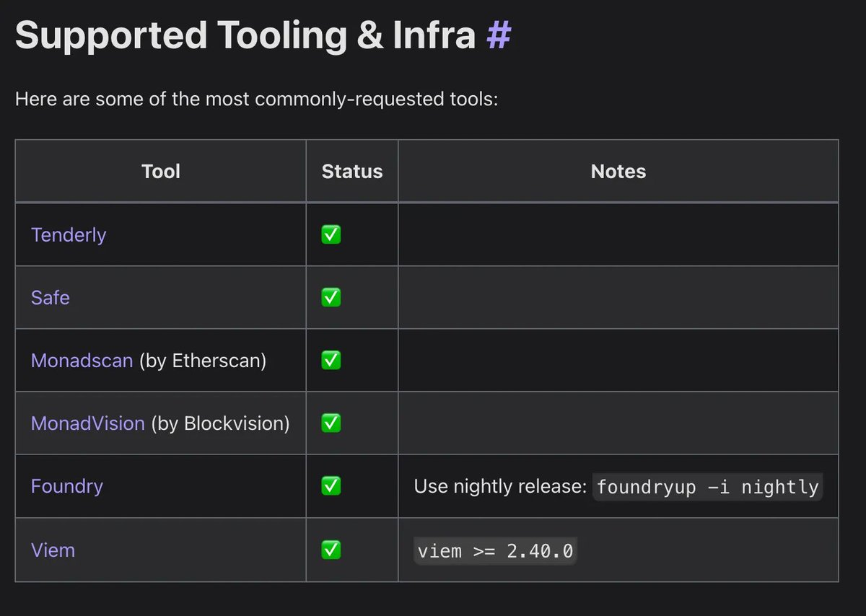Click the foundryup -i nightly code snippet

point(707,488)
